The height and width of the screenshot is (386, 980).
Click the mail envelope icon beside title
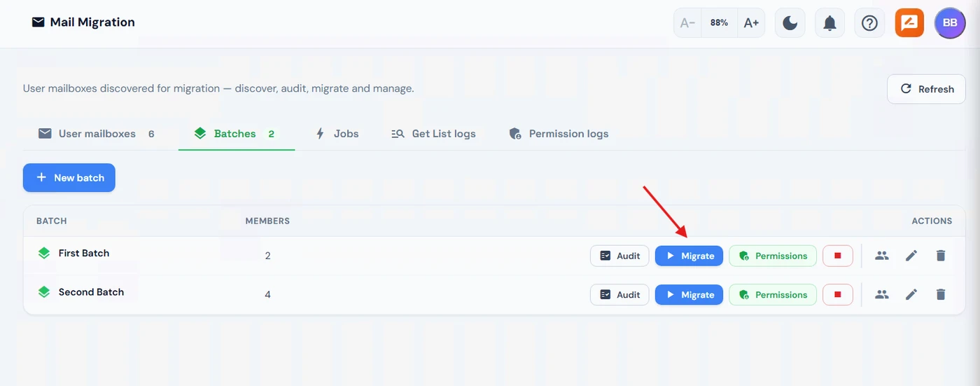(38, 22)
